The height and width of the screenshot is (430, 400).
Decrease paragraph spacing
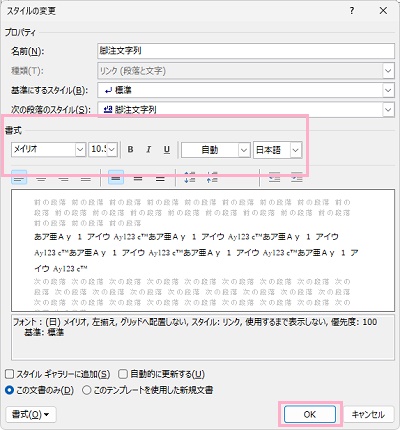click(212, 178)
